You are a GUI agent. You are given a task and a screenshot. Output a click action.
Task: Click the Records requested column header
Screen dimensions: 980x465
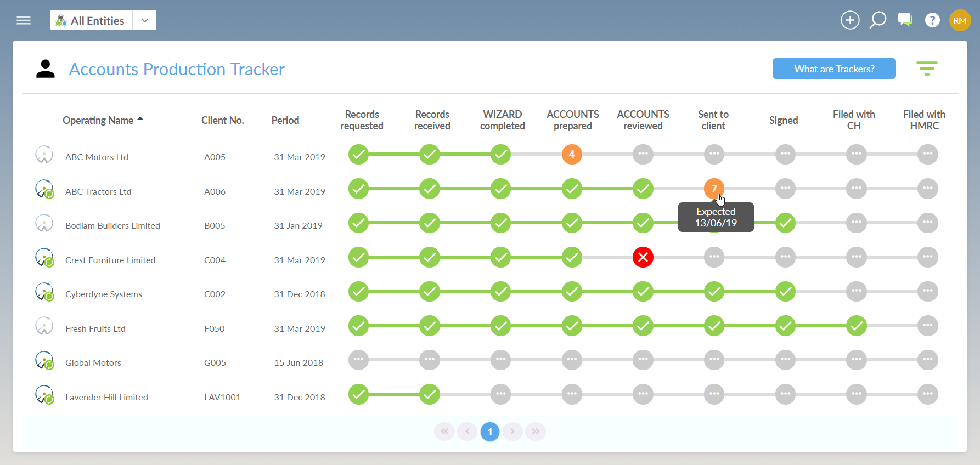362,120
